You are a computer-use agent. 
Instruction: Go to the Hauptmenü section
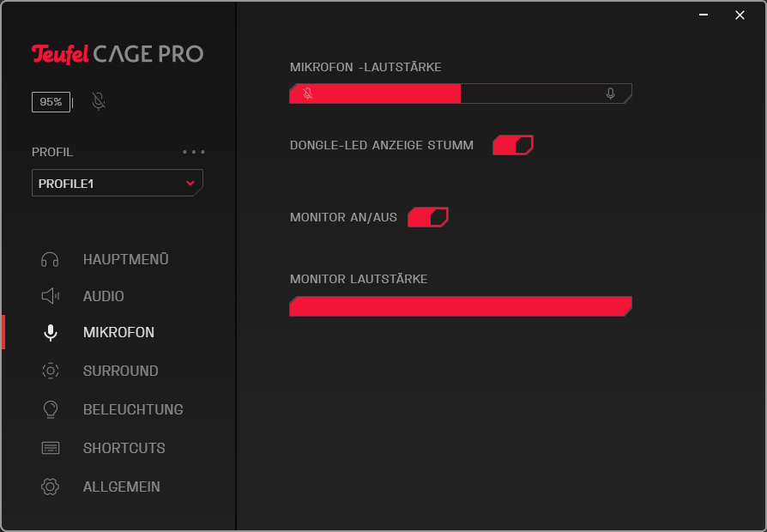(x=125, y=259)
